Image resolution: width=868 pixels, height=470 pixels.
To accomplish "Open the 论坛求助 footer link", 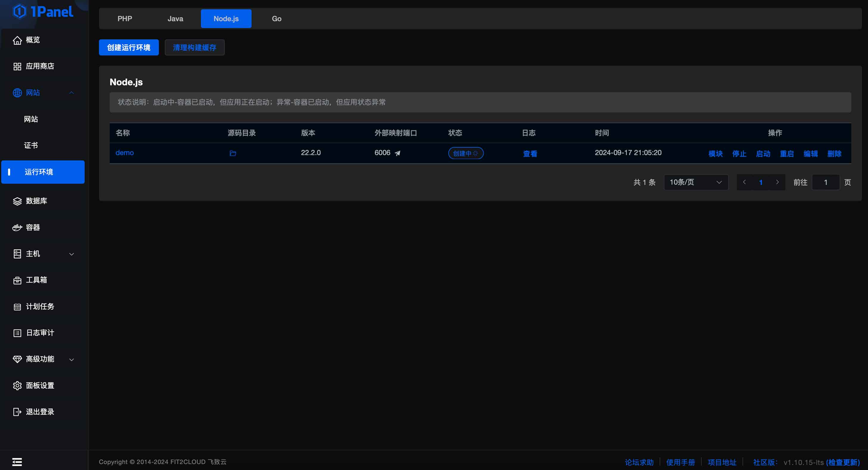I will (x=639, y=462).
